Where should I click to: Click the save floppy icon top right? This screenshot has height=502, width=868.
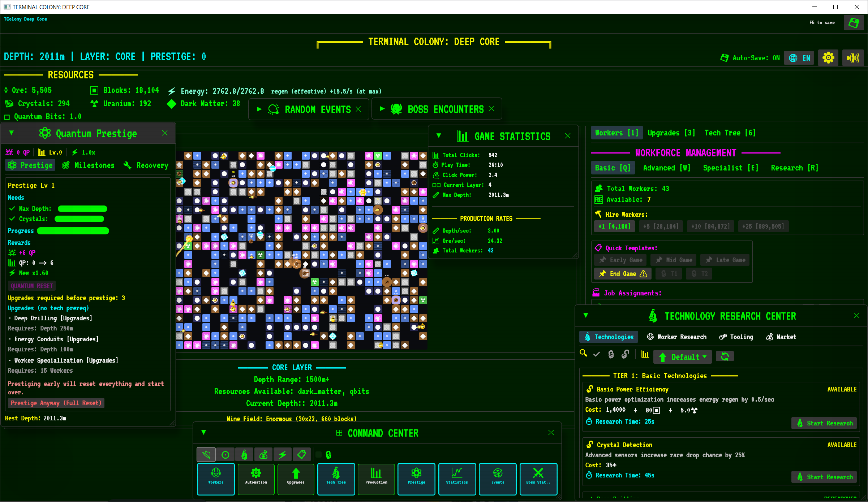(854, 22)
